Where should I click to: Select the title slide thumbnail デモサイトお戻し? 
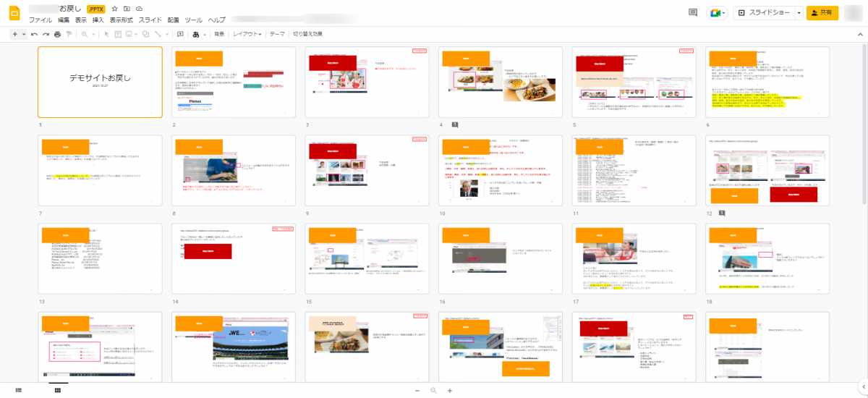coord(100,82)
